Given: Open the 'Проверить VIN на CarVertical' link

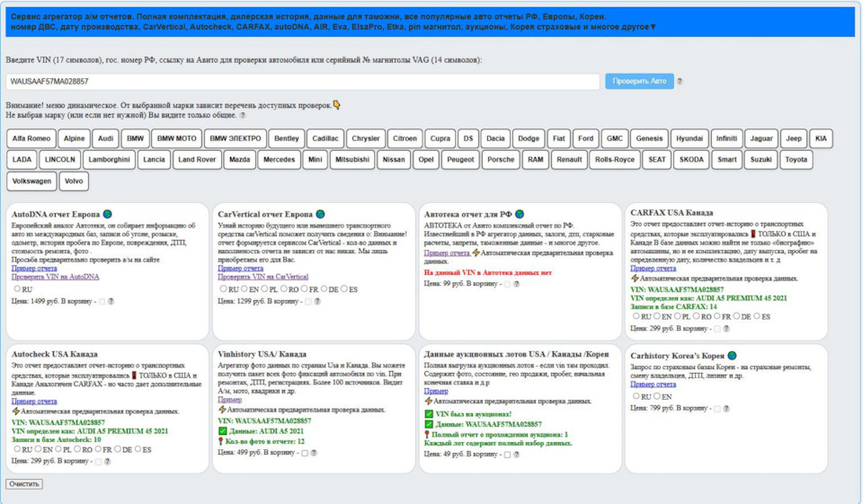Looking at the screenshot, I should [x=263, y=277].
